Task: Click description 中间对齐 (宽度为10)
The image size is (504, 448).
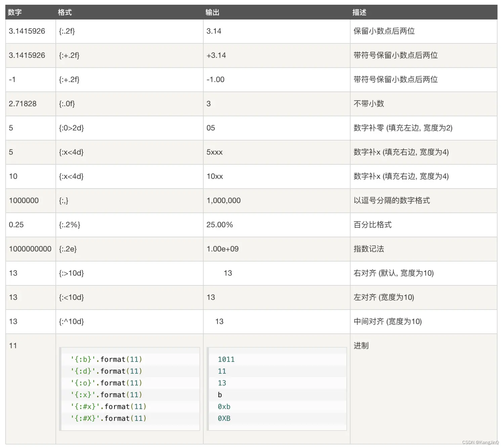Action: (387, 322)
